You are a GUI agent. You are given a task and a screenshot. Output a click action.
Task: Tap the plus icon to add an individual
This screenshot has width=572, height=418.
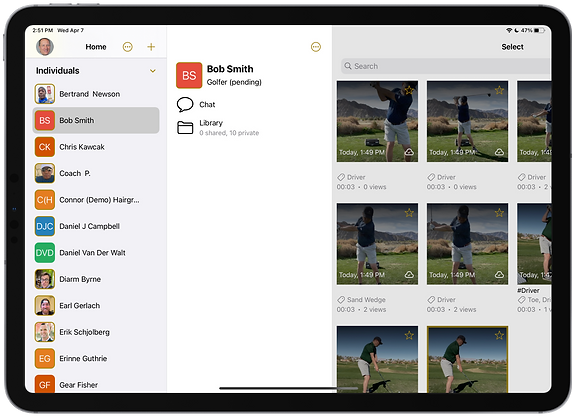[151, 47]
